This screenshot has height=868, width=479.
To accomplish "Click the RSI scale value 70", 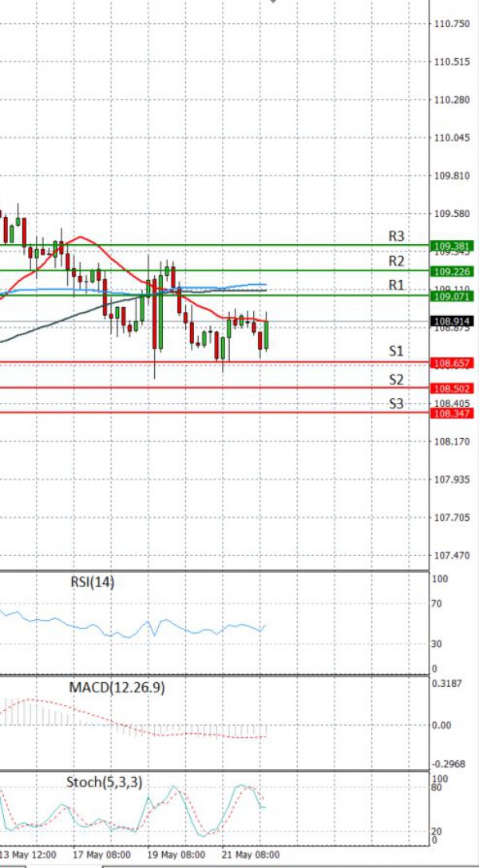I will (437, 603).
